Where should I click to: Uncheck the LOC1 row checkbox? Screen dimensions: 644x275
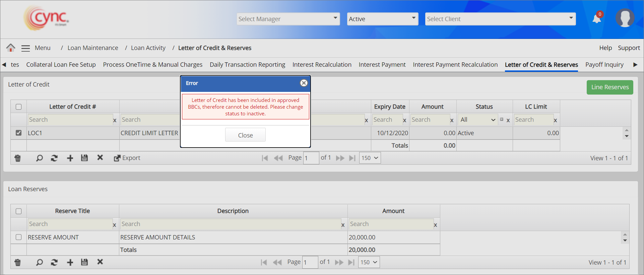19,133
